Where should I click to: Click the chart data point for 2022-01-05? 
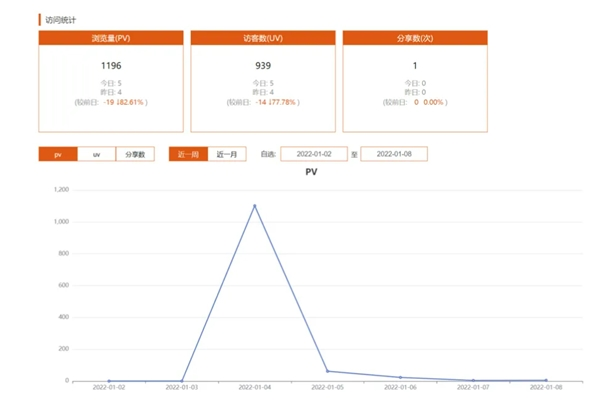pyautogui.click(x=327, y=371)
